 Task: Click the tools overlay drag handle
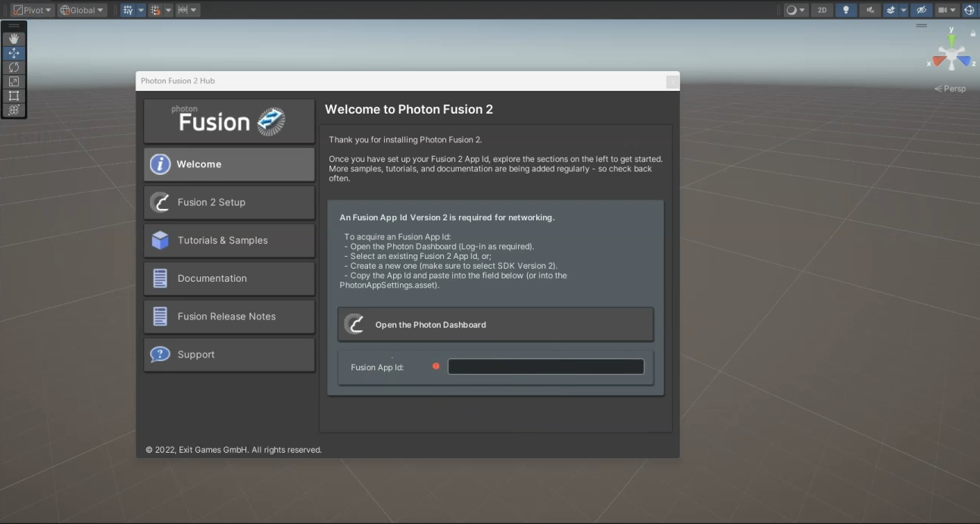(14, 26)
